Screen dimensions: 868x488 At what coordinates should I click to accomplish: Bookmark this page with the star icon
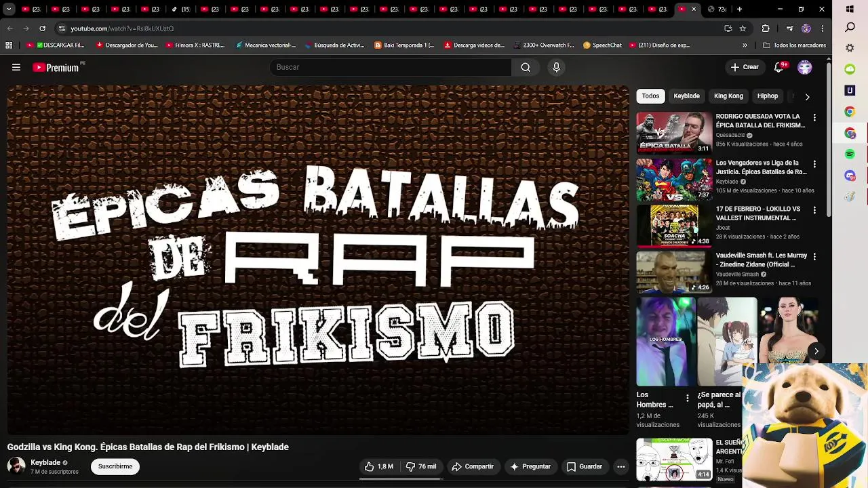743,28
